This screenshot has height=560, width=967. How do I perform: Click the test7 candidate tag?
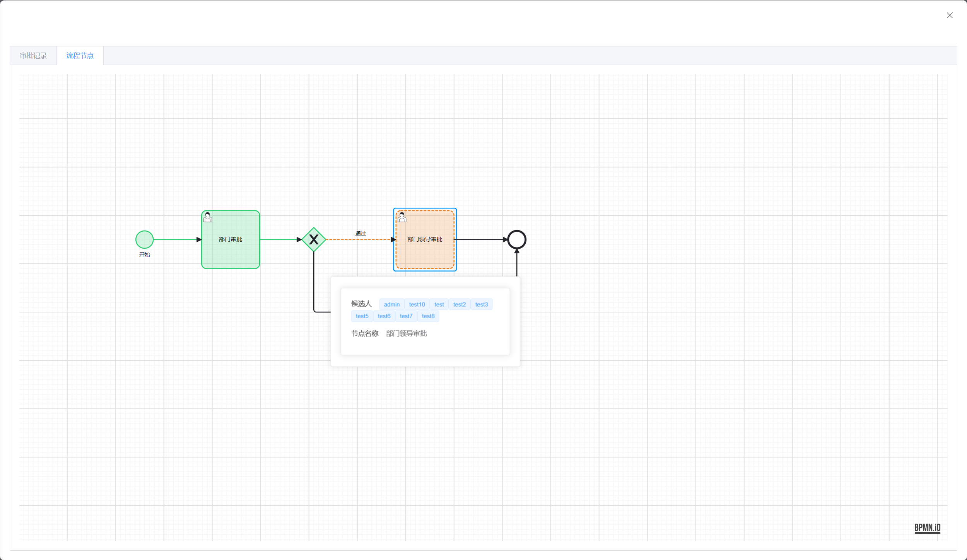pyautogui.click(x=406, y=316)
